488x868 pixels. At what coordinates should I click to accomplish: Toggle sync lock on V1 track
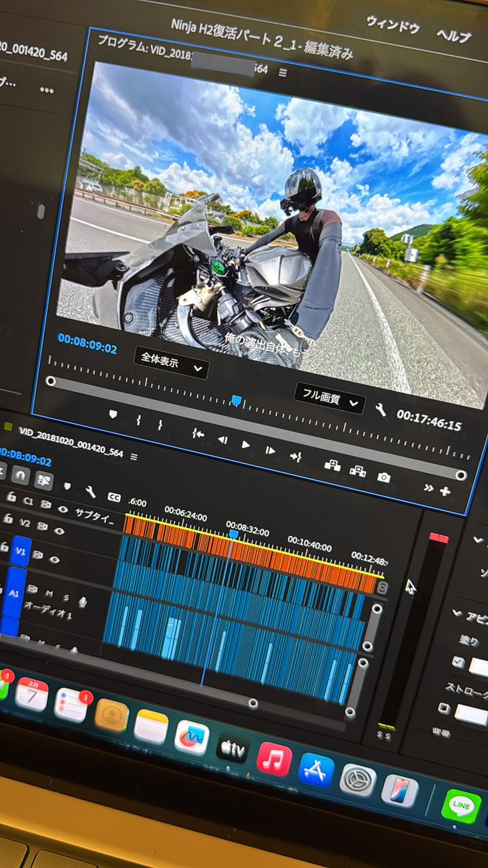pyautogui.click(x=38, y=555)
